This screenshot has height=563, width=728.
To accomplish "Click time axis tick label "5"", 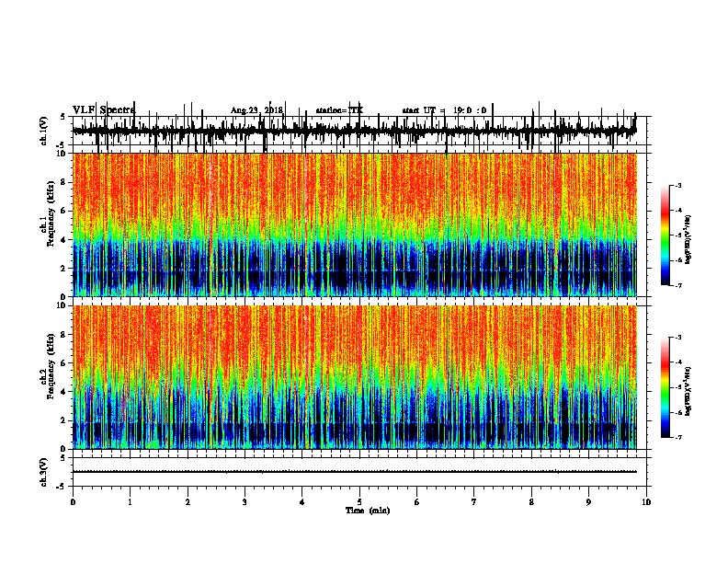I will [x=359, y=502].
